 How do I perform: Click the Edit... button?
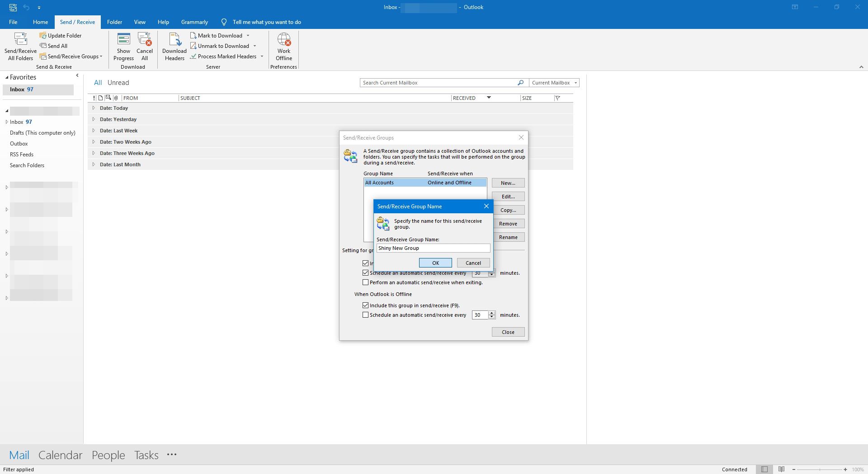(508, 197)
